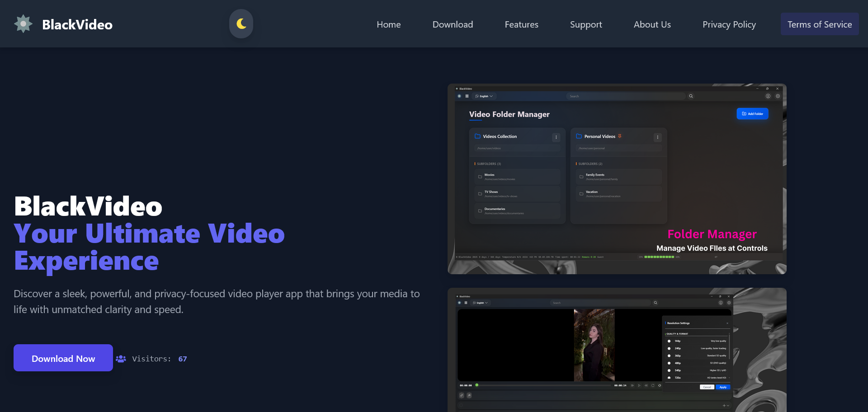Screen dimensions: 868x412
Task: Open the Privacy Policy nav item
Action: tap(729, 24)
